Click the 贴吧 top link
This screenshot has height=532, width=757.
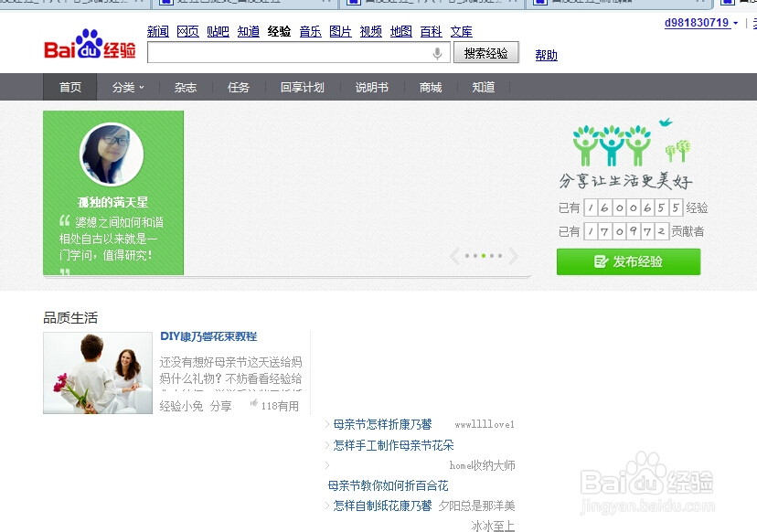pos(219,32)
